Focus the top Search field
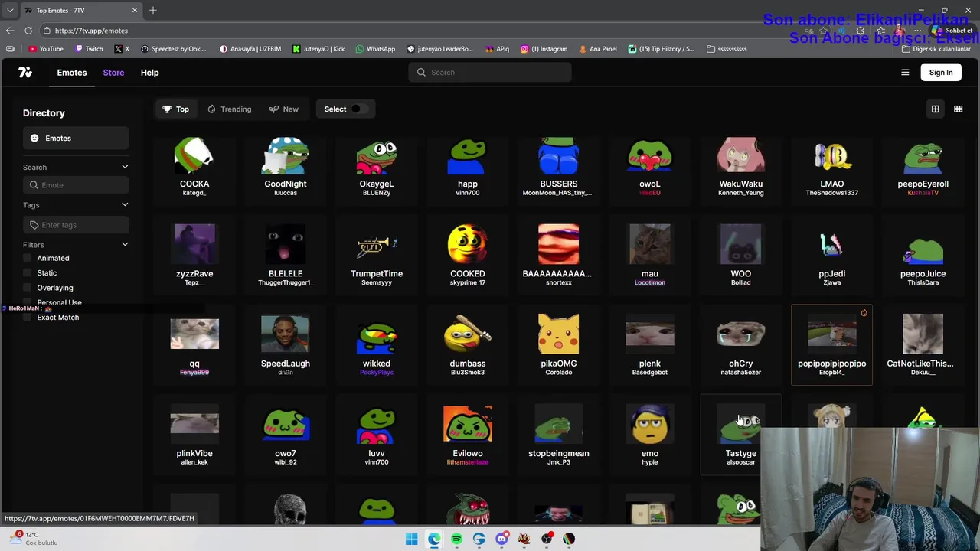980x551 pixels. (490, 73)
